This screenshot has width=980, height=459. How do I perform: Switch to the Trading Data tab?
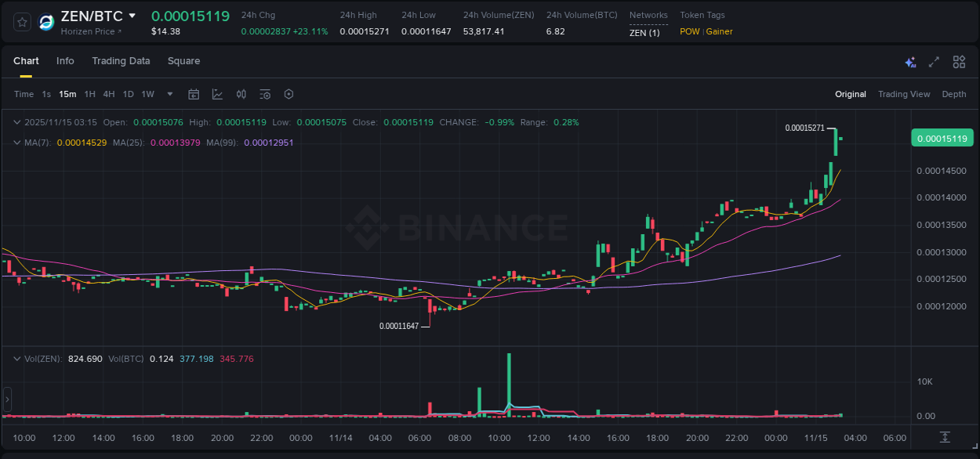[121, 61]
